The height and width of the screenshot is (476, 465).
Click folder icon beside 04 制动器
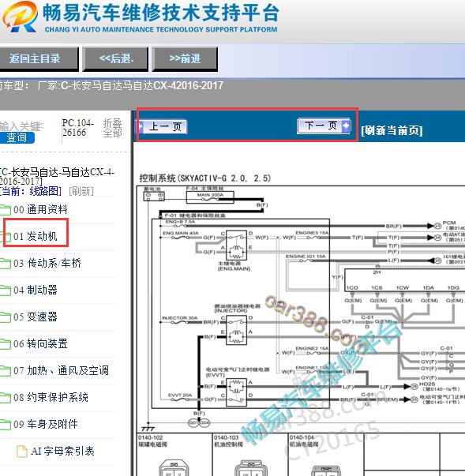[x=6, y=290]
